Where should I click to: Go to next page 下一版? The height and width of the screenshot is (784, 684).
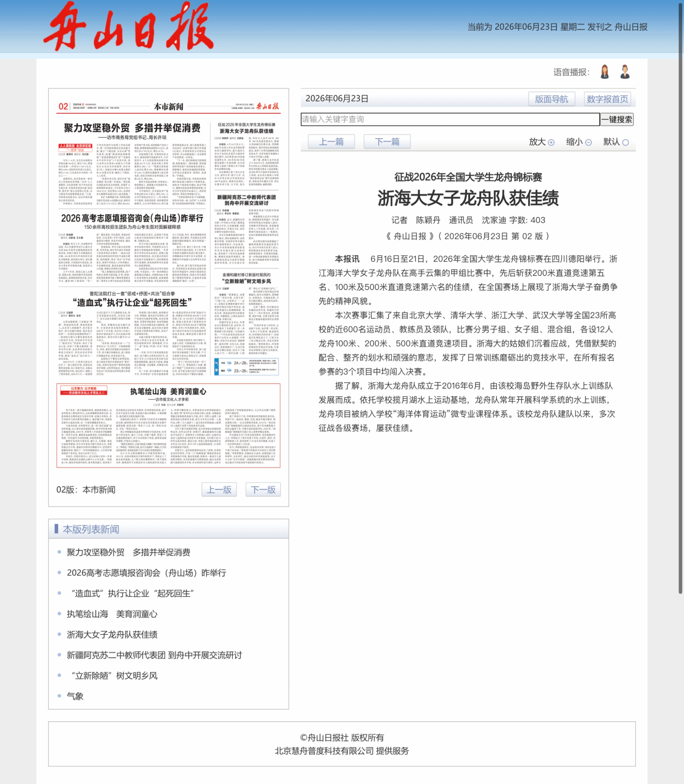(x=264, y=489)
